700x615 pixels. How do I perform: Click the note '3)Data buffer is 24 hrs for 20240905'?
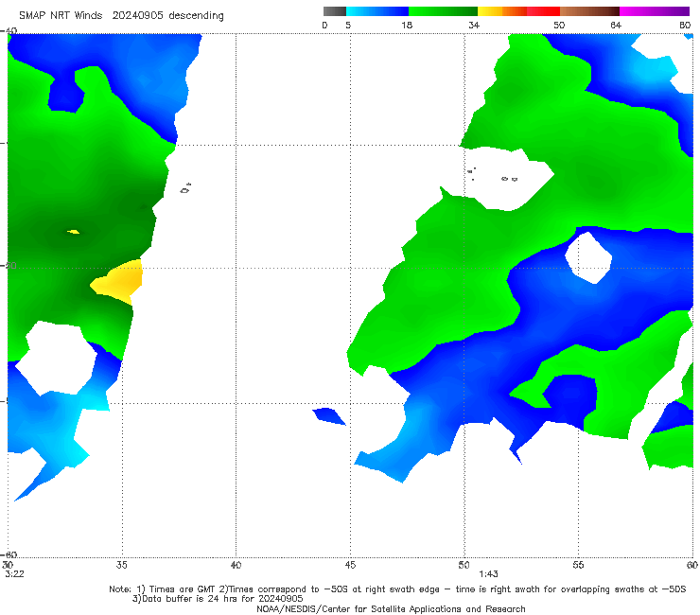(x=218, y=599)
